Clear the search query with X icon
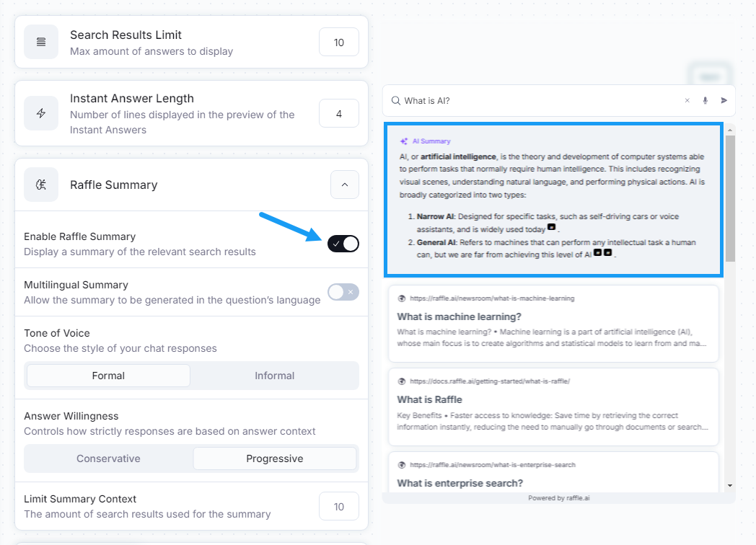 687,100
